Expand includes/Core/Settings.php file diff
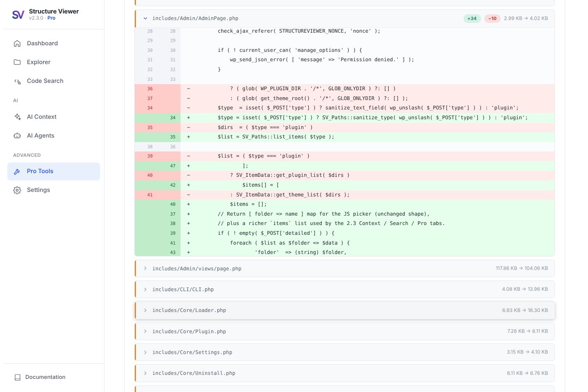 tap(345, 352)
